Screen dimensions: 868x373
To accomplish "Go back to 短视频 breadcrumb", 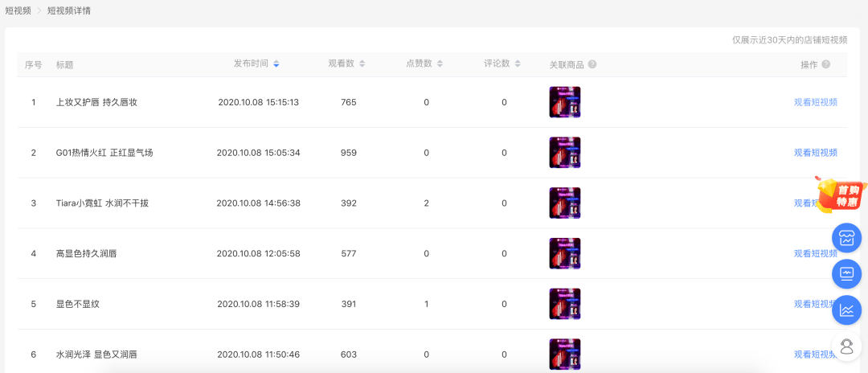I will point(18,10).
